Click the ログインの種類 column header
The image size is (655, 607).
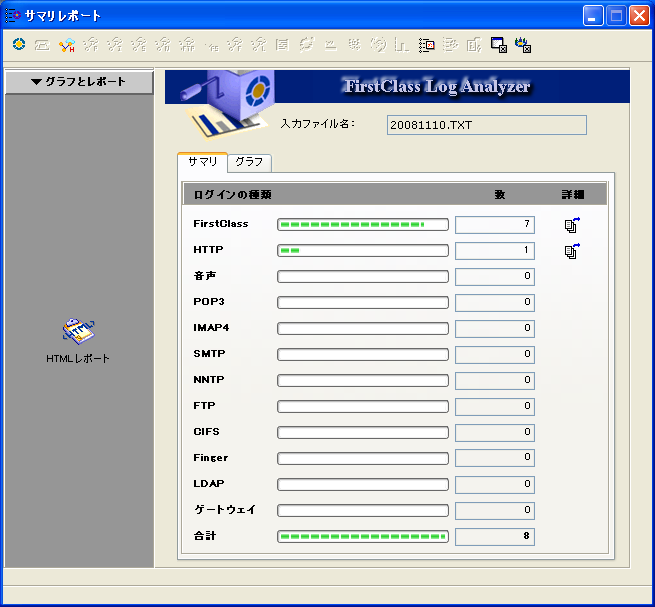click(x=233, y=195)
